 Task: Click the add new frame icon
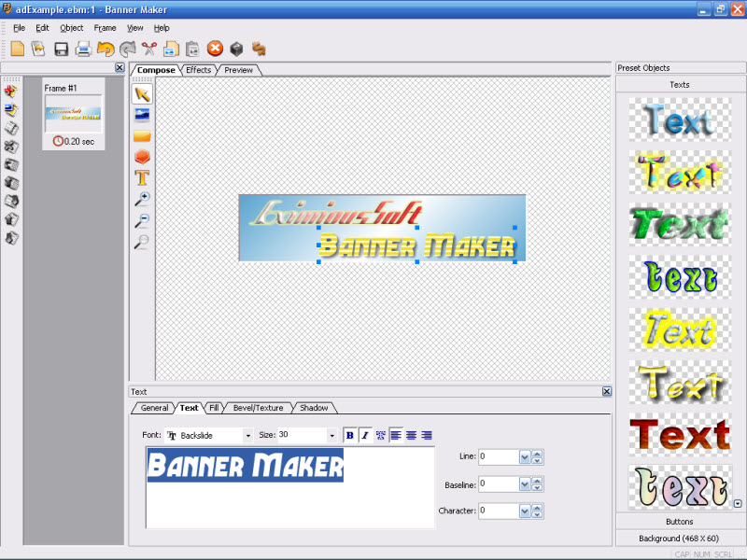11,91
